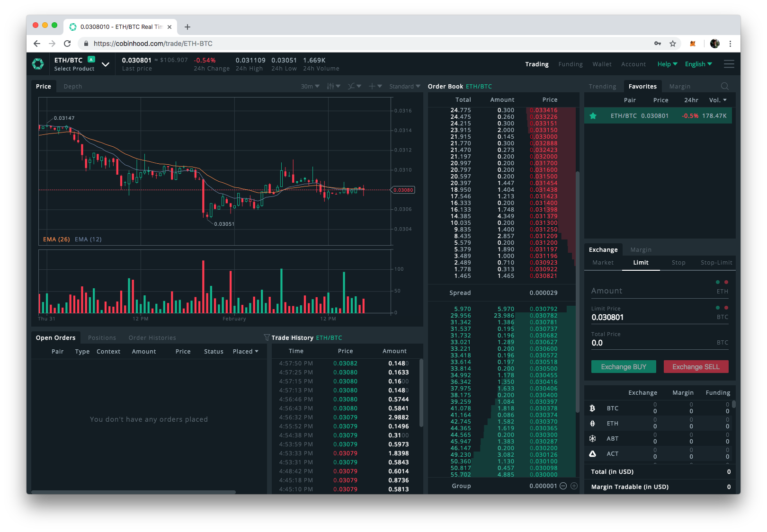Image resolution: width=767 pixels, height=532 pixels.
Task: Expand the Select Product dropdown chevron
Action: point(106,64)
